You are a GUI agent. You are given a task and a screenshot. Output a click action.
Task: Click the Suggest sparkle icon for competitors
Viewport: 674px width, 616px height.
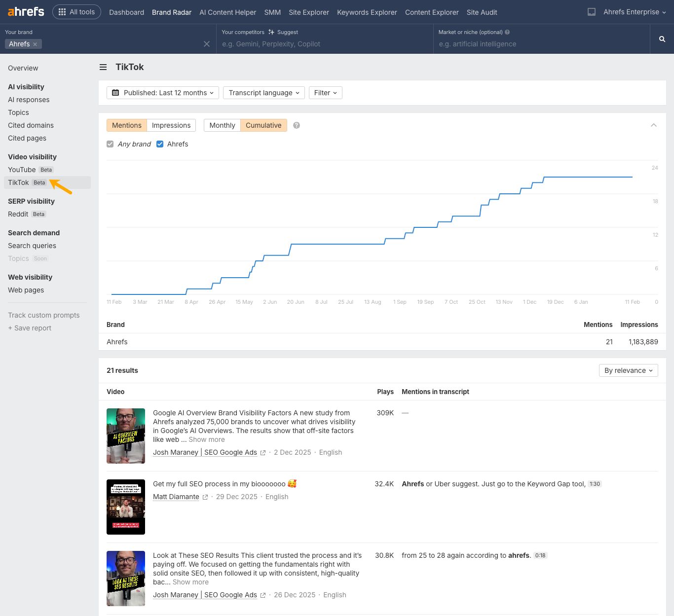point(272,32)
